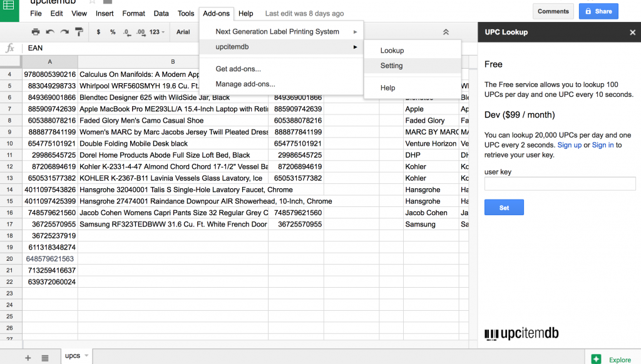The width and height of the screenshot is (641, 364).
Task: Click the add sheet plus icon
Action: (28, 358)
